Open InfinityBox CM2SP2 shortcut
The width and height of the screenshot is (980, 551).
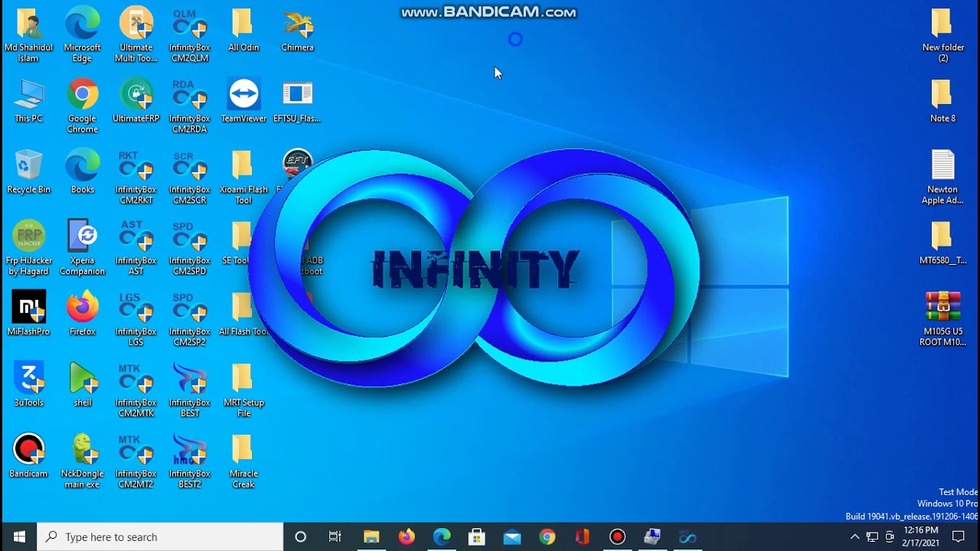[190, 319]
